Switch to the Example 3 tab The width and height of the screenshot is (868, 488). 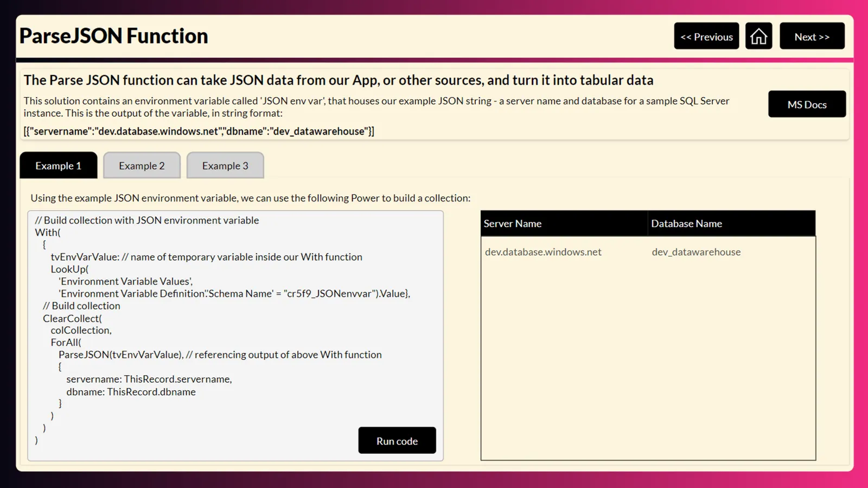pyautogui.click(x=225, y=166)
